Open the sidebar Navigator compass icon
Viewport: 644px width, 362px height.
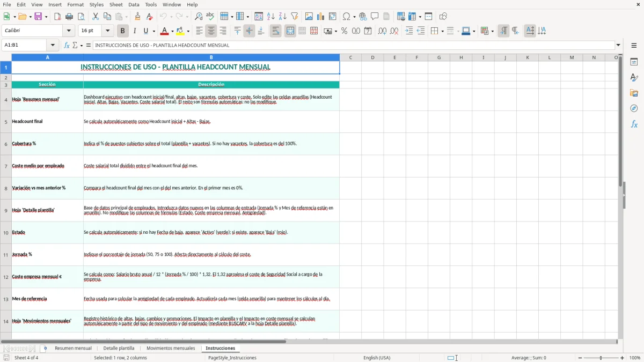[x=634, y=108]
